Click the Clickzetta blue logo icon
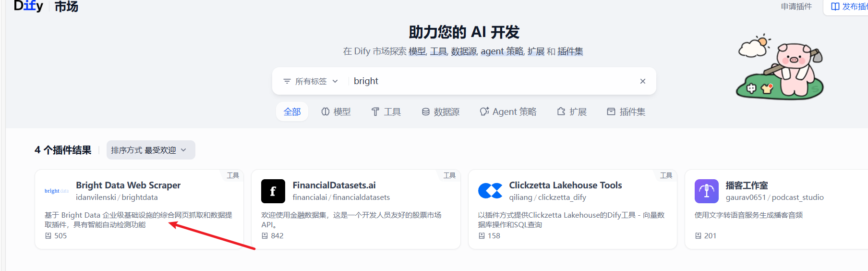Image resolution: width=868 pixels, height=271 pixels. point(490,191)
